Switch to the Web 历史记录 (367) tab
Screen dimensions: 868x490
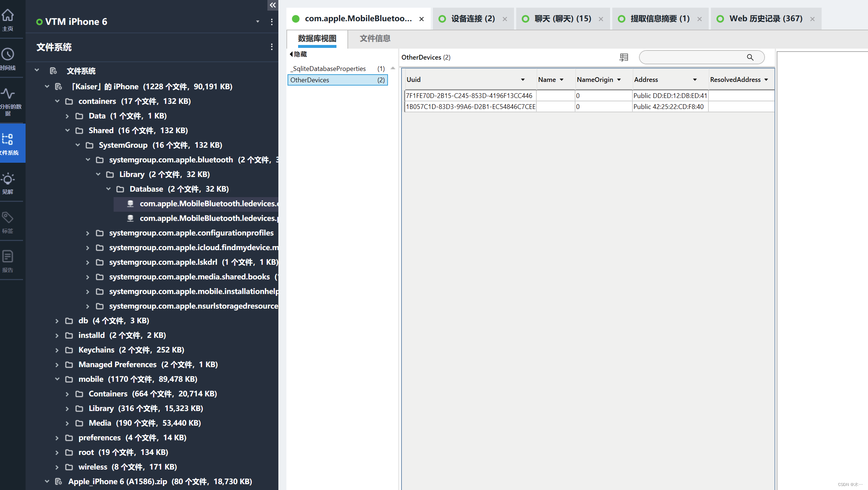click(765, 19)
